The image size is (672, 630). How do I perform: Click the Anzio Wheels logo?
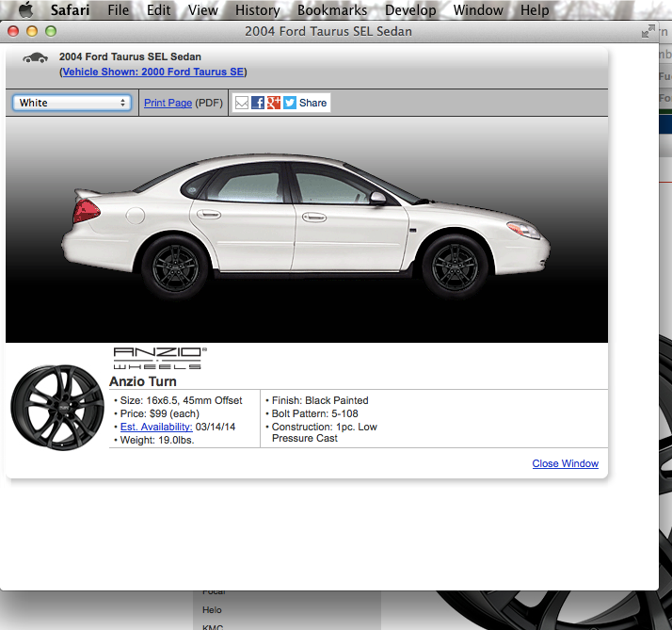160,359
